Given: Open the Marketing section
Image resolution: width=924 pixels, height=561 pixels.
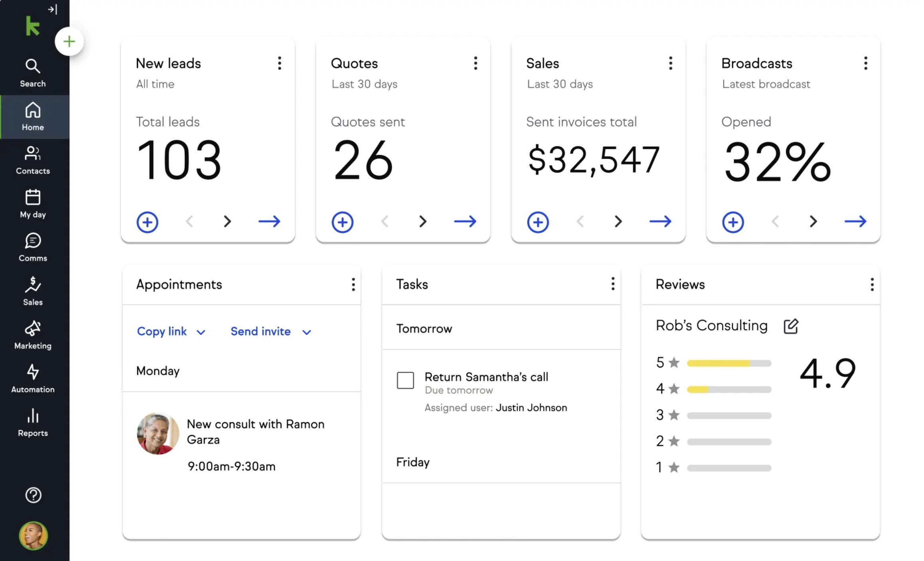Looking at the screenshot, I should 33,334.
